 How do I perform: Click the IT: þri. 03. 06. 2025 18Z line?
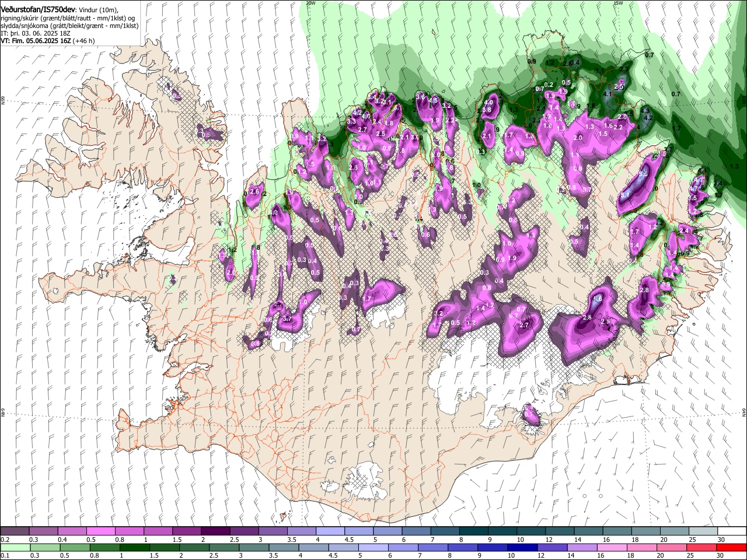click(x=36, y=34)
